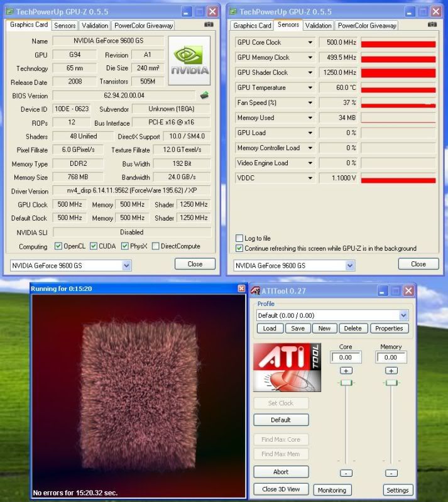Click the BIOS Version field 62.94.20.00.04
Viewport: 448px width, 502px height.
tap(124, 95)
